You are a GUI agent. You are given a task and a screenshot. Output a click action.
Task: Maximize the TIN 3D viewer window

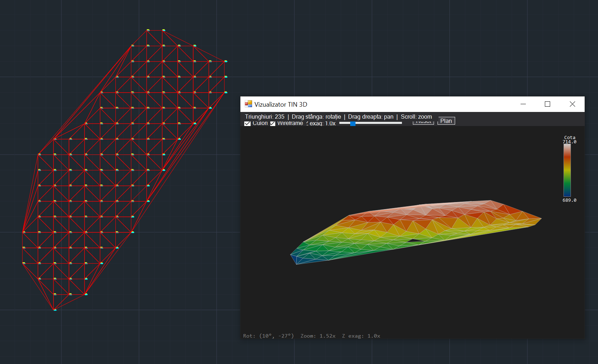547,104
